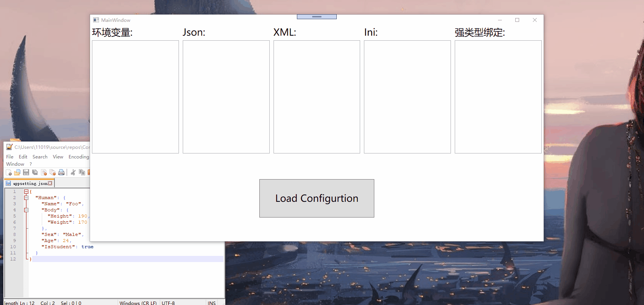Open the Edit menu in Notepad++
644x305 pixels.
[23, 157]
